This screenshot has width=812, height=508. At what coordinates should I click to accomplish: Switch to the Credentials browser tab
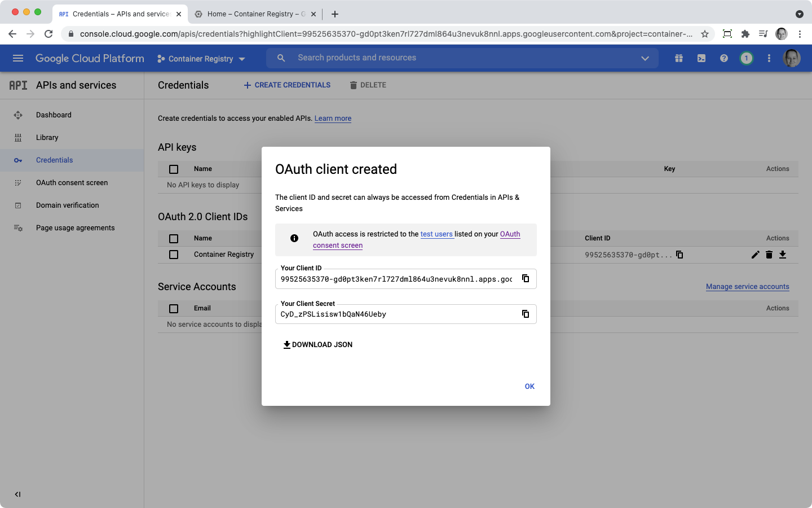(120, 14)
